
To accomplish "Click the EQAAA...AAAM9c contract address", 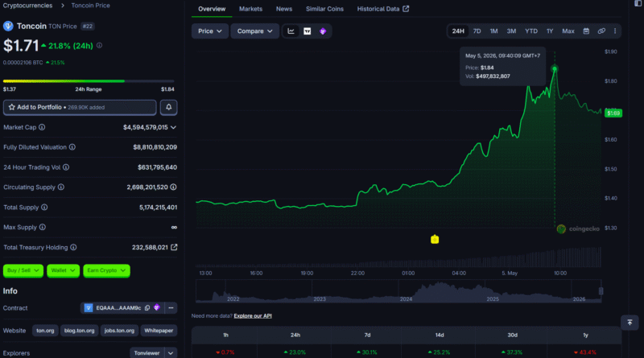I will point(118,307).
